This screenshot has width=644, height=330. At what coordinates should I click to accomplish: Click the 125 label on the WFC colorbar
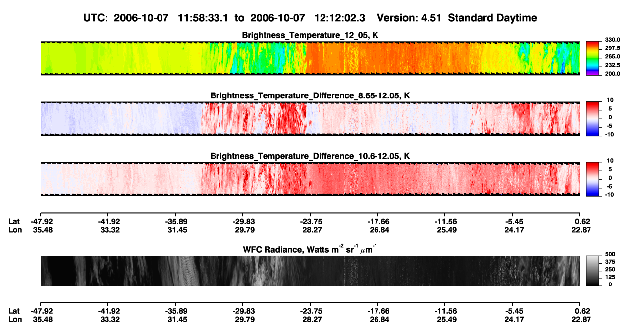coord(610,277)
